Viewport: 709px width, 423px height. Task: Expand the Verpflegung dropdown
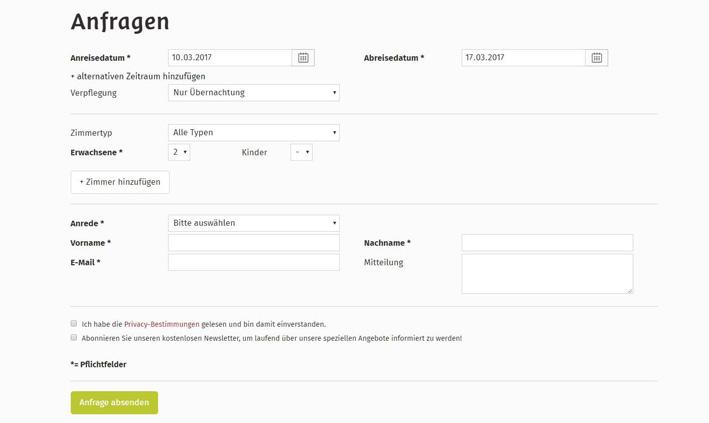254,93
